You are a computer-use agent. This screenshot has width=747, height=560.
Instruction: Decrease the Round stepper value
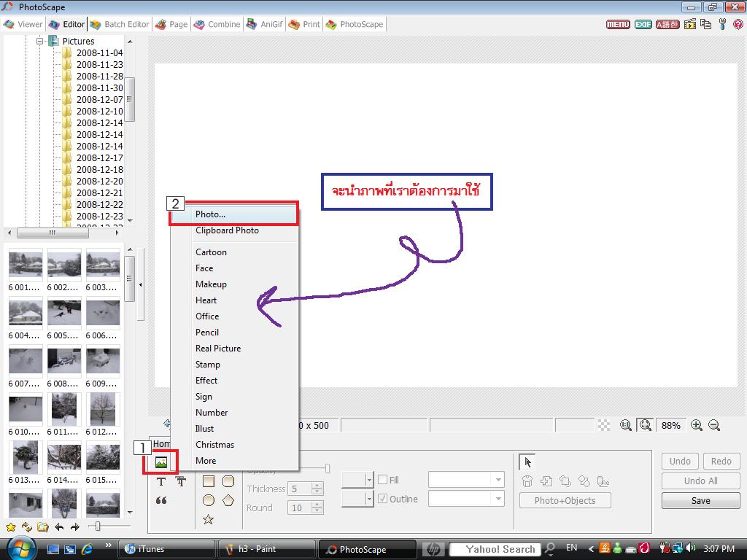317,511
